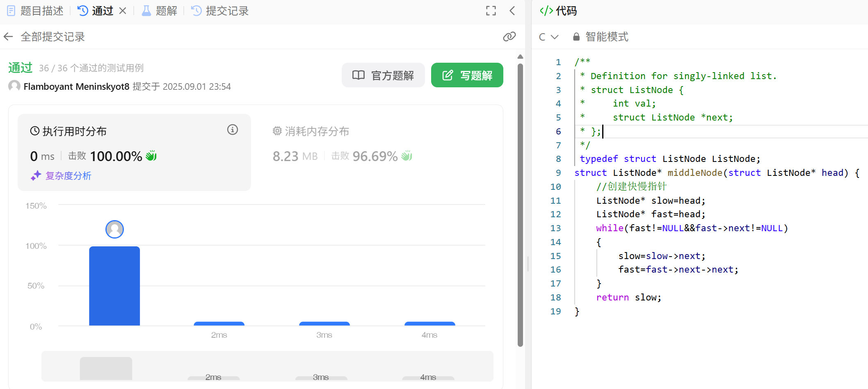Click the 'ListNode* slow=head;' code line
The height and width of the screenshot is (389, 868).
(x=651, y=200)
